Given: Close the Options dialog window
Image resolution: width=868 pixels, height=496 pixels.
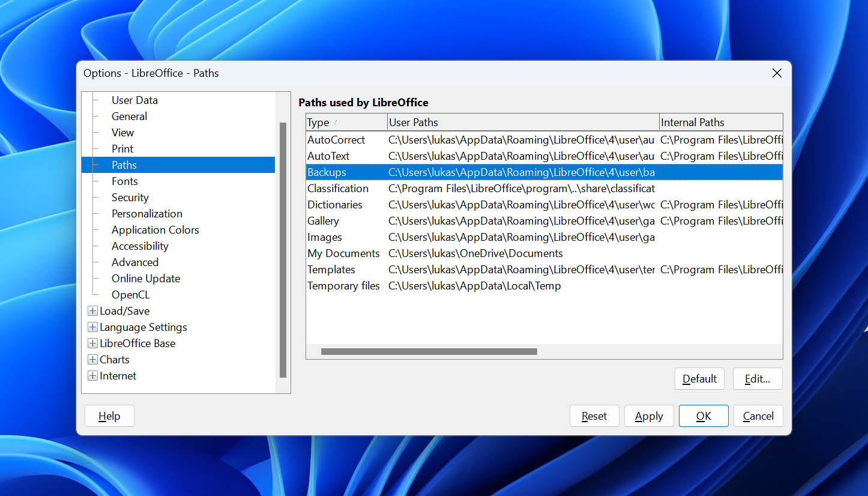Looking at the screenshot, I should [x=777, y=73].
